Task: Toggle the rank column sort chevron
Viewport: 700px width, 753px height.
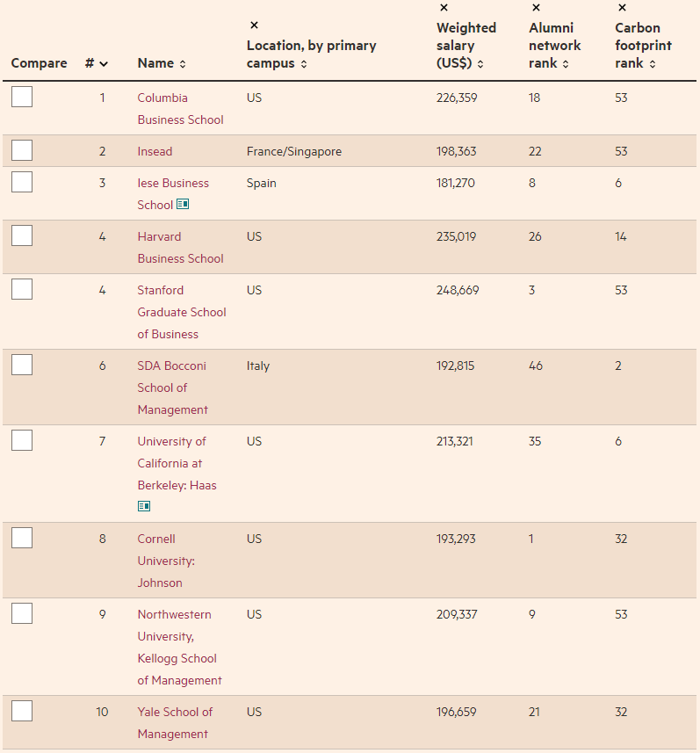Action: click(104, 64)
